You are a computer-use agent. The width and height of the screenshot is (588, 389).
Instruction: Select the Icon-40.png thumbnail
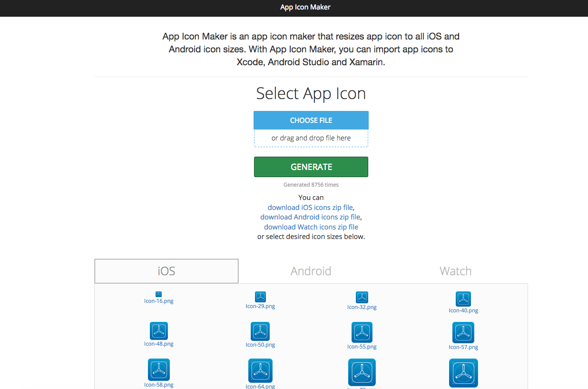tap(463, 299)
